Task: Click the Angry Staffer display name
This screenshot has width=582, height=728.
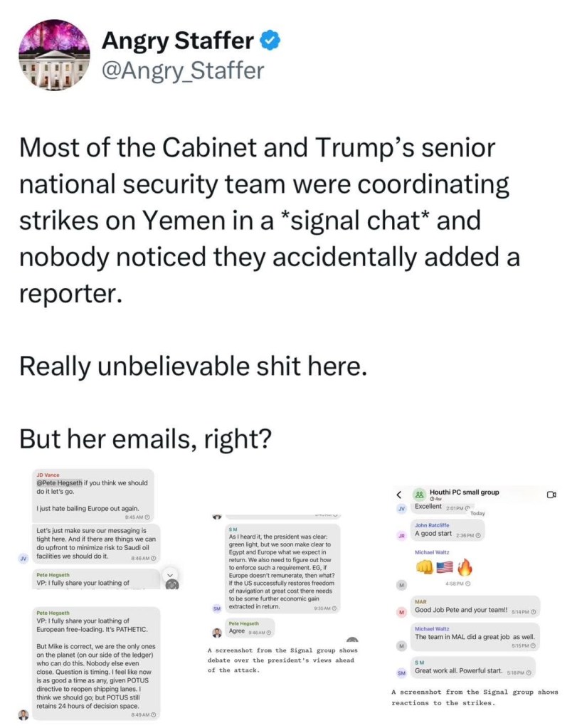Action: [x=177, y=41]
